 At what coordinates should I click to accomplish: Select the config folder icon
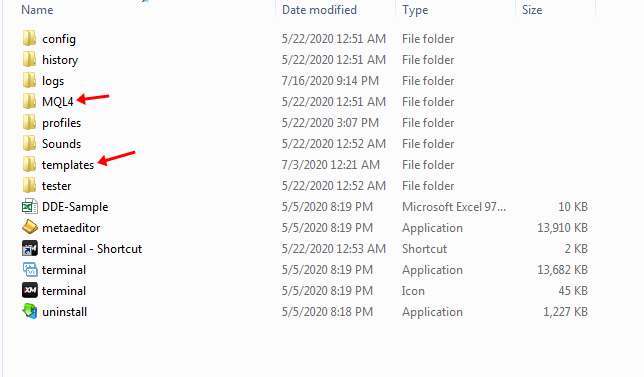coord(29,38)
